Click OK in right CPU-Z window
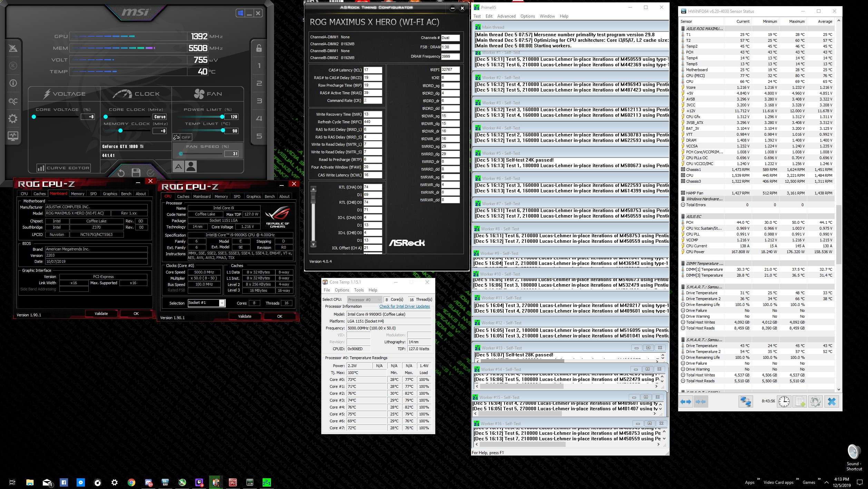The height and width of the screenshot is (489, 868). 280,316
